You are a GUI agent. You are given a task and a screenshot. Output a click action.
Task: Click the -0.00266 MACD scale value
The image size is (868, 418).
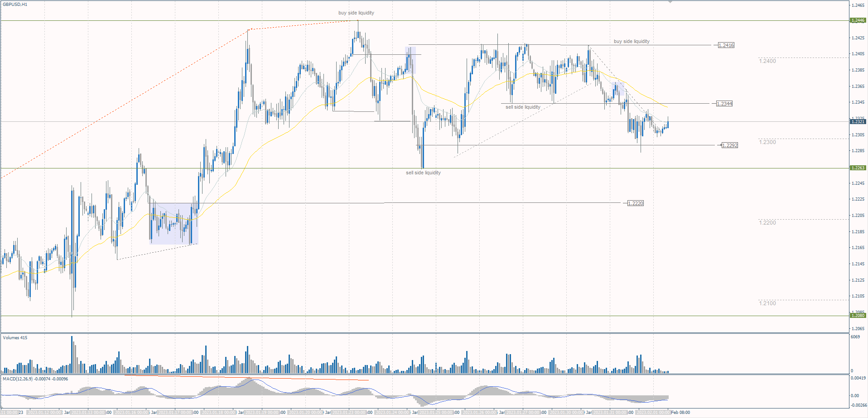858,406
